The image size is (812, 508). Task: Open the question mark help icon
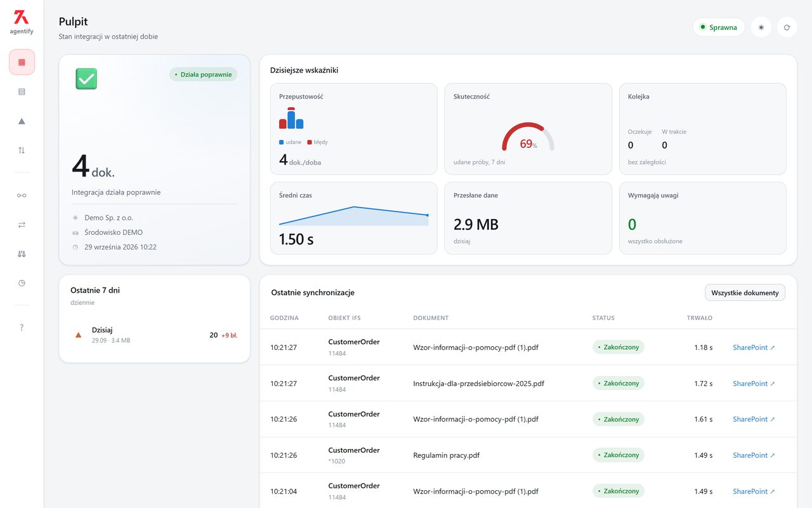pyautogui.click(x=22, y=328)
